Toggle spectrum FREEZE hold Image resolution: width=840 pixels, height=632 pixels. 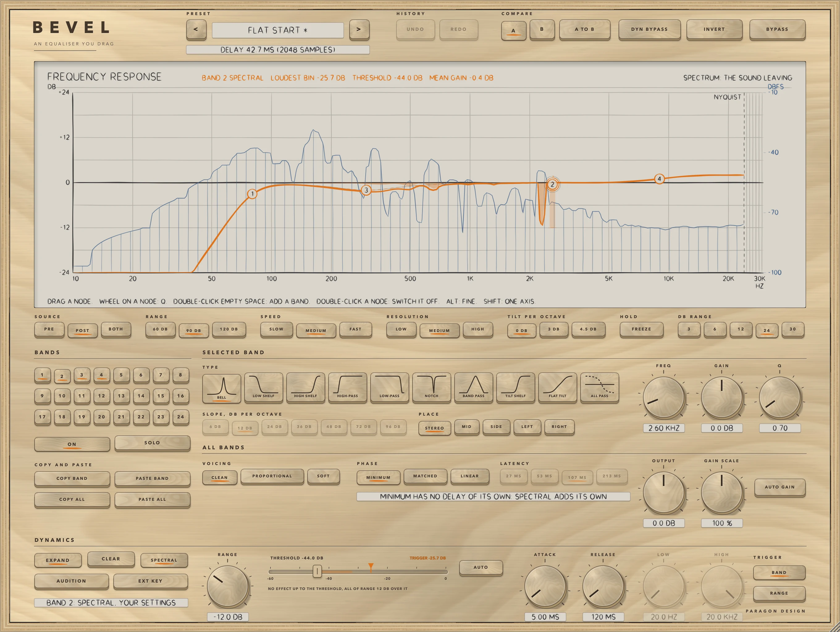pyautogui.click(x=641, y=329)
